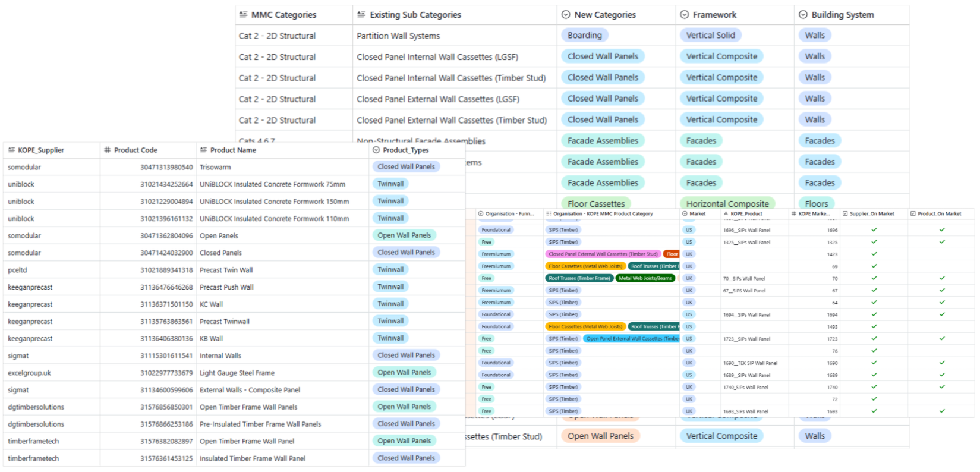Toggle Supplier_On Market check in row 1423
Image resolution: width=980 pixels, height=472 pixels.
(x=874, y=254)
